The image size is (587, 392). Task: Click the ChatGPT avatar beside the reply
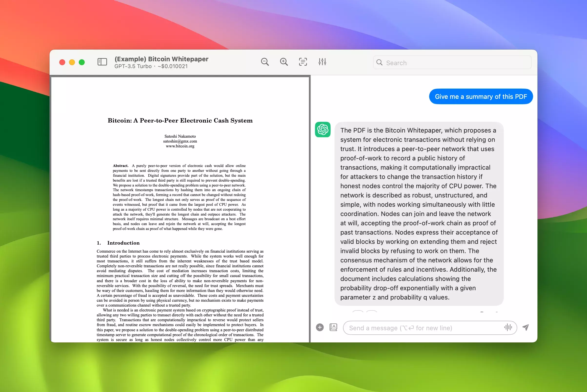tap(323, 130)
